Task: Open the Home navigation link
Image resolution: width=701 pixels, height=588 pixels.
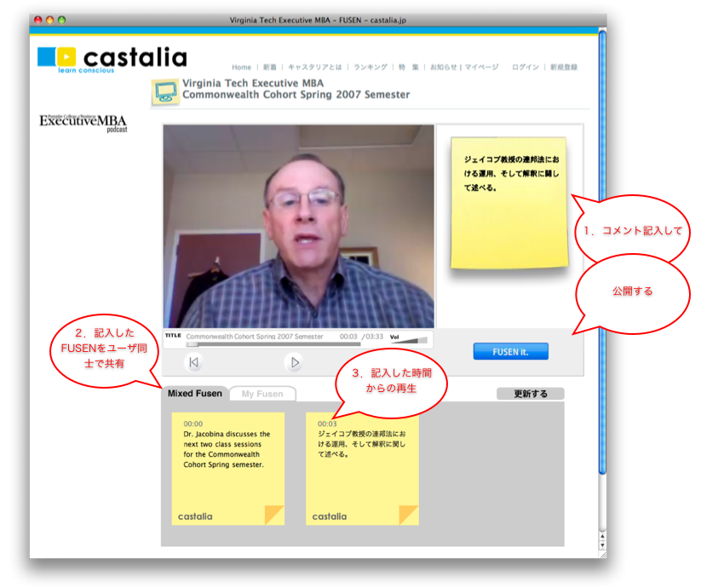Action: coord(241,67)
